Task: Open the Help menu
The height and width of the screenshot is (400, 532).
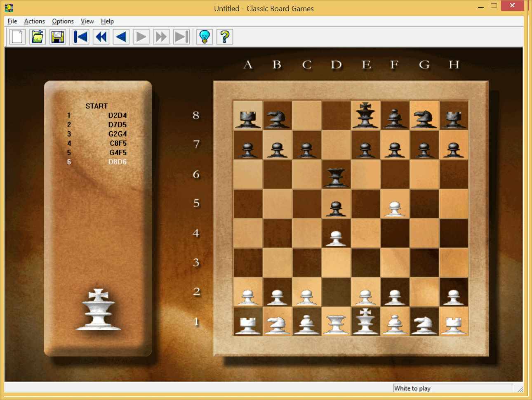Action: pos(107,21)
